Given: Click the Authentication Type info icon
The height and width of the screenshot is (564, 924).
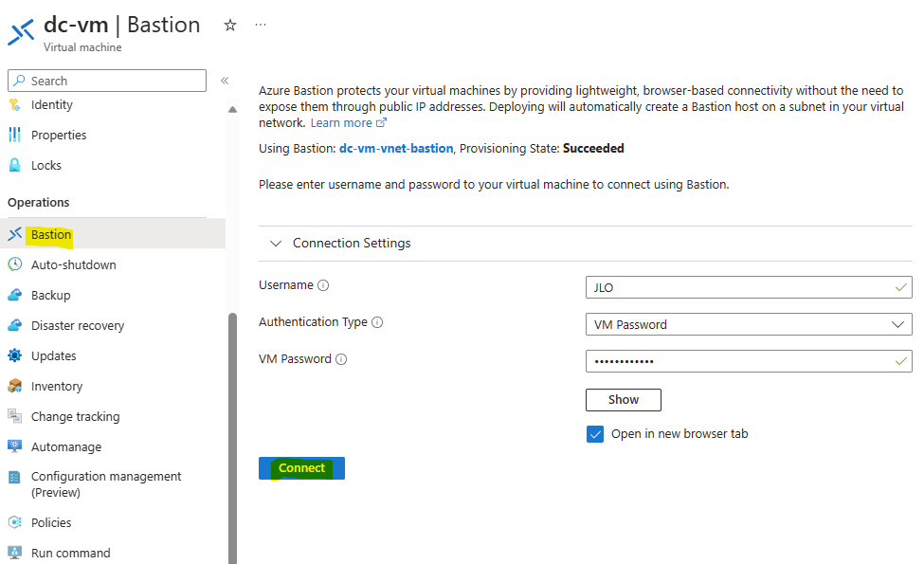Looking at the screenshot, I should (x=377, y=322).
